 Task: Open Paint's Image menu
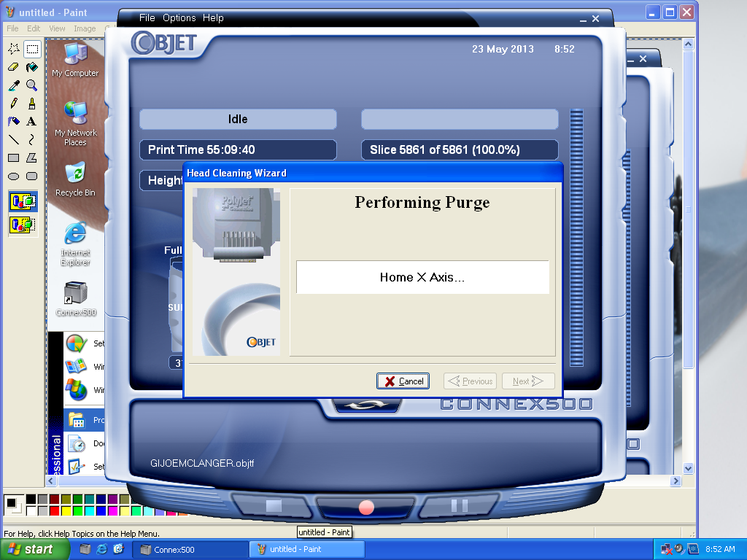(x=85, y=28)
